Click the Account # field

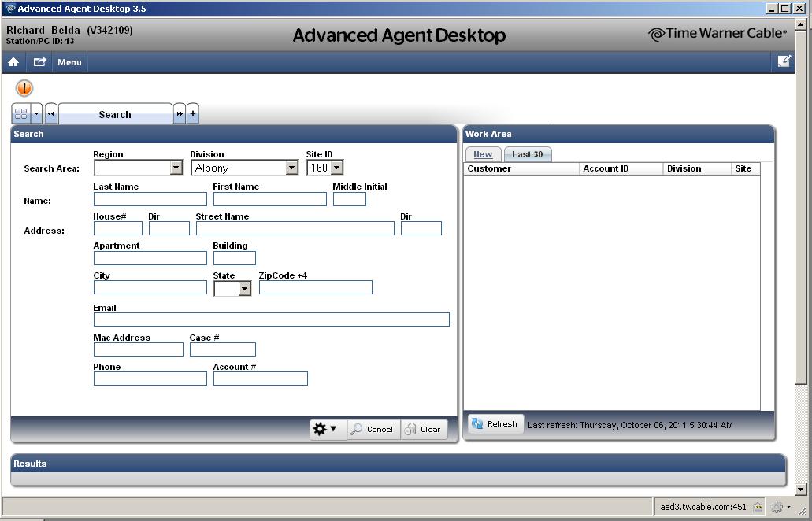261,379
